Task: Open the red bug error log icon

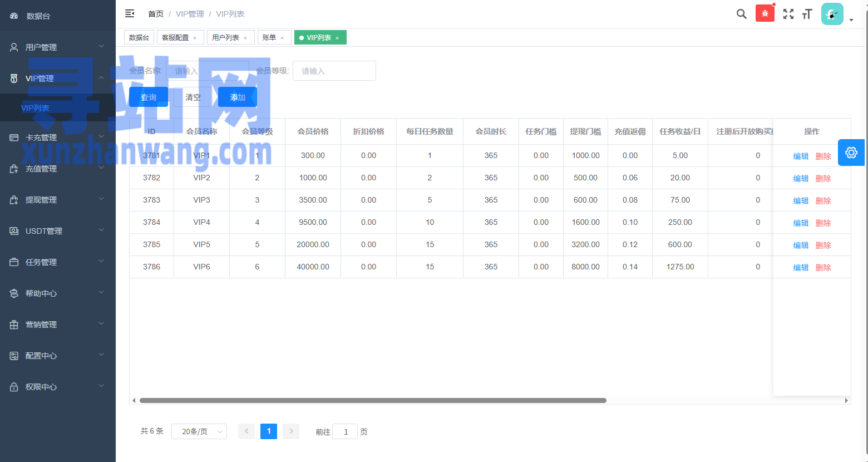Action: pyautogui.click(x=765, y=13)
